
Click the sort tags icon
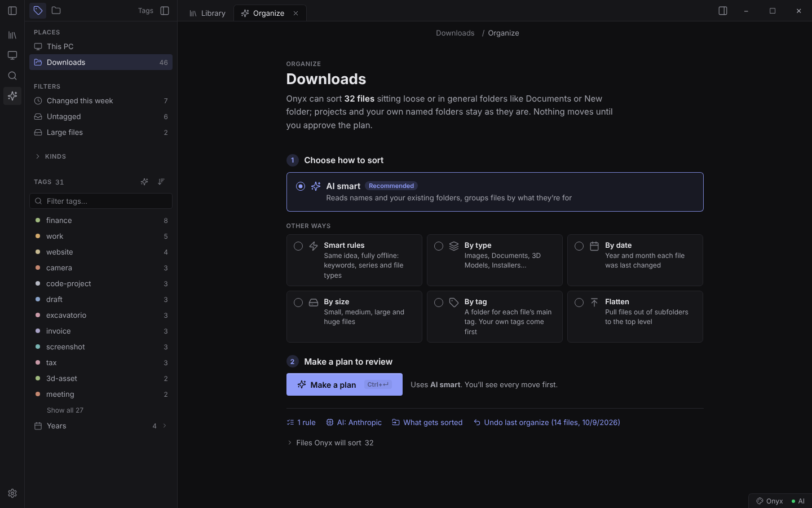pos(161,182)
